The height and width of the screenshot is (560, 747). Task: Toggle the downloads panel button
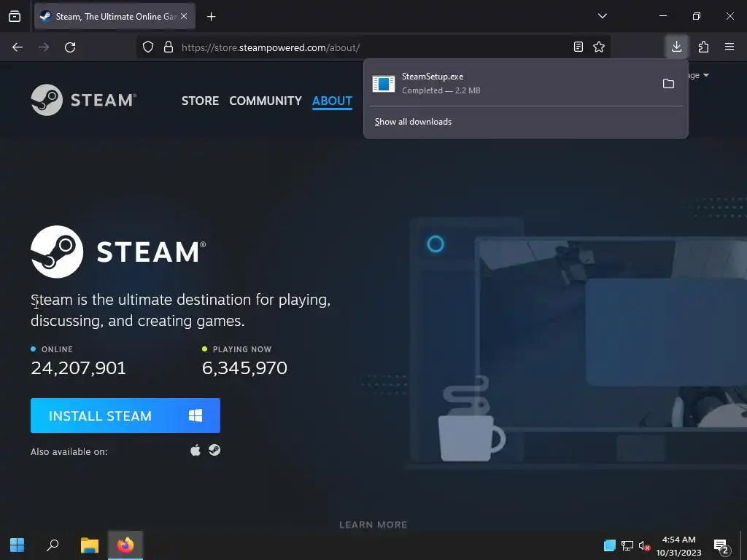click(676, 47)
